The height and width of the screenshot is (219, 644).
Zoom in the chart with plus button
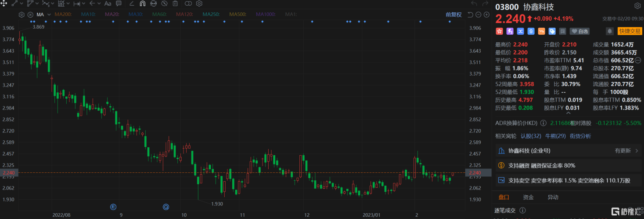click(x=486, y=15)
